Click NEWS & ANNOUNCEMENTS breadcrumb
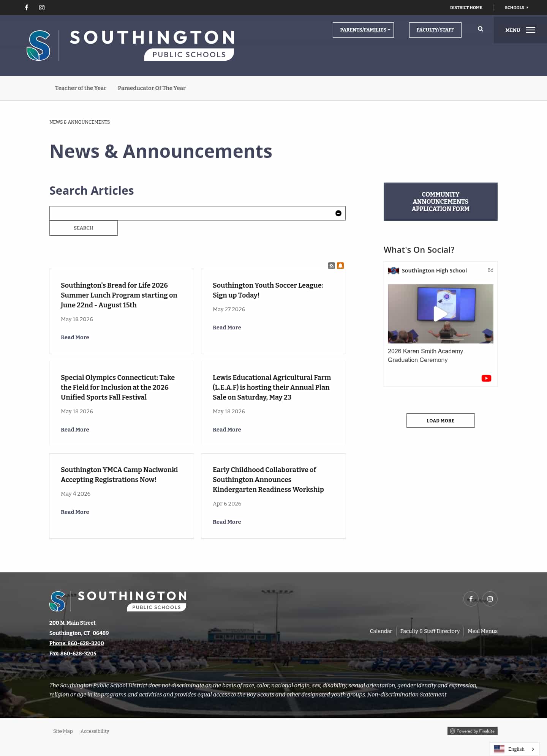 (79, 122)
